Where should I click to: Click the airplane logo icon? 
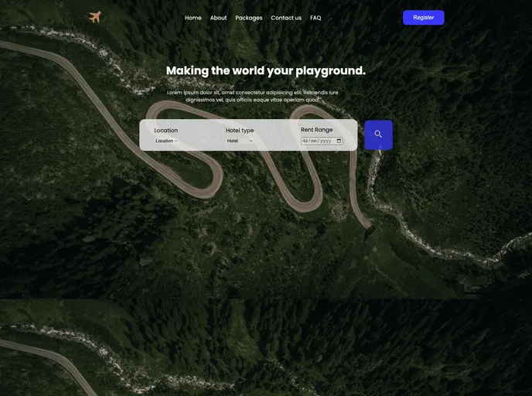[95, 17]
